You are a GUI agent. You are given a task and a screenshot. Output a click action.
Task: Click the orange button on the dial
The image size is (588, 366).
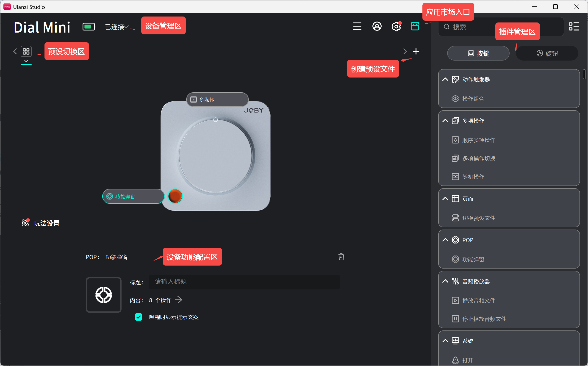(x=175, y=196)
